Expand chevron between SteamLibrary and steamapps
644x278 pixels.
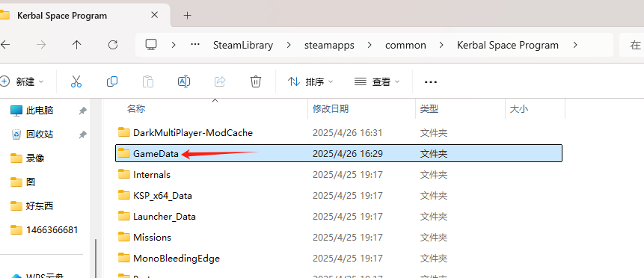[289, 45]
